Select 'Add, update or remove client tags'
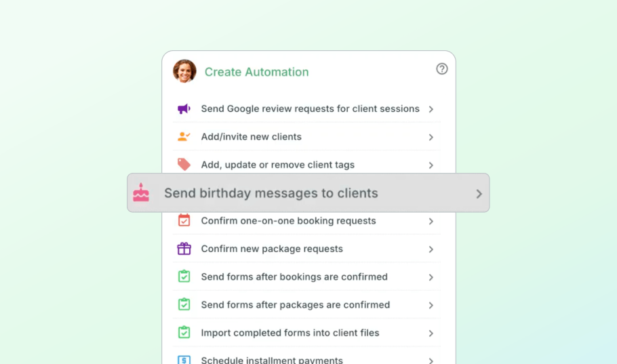The width and height of the screenshot is (617, 364). [x=306, y=162]
